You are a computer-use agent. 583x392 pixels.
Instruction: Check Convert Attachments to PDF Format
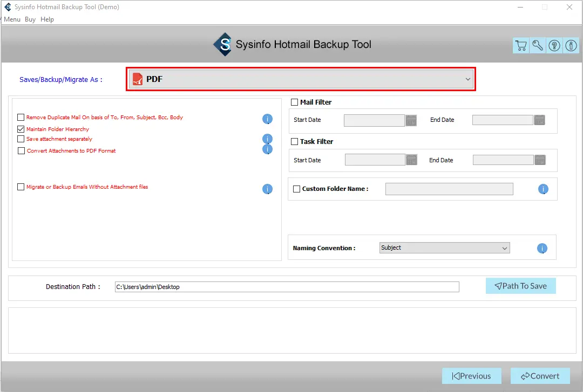click(x=21, y=151)
